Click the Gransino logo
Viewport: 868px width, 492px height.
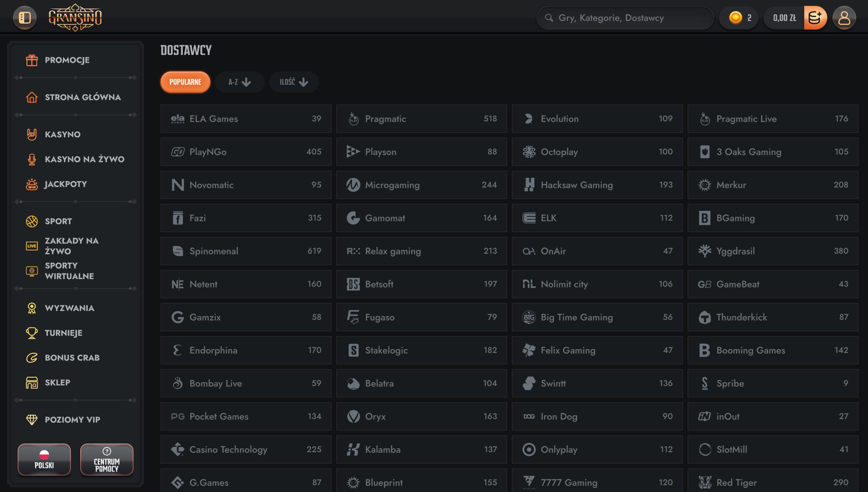pyautogui.click(x=75, y=18)
